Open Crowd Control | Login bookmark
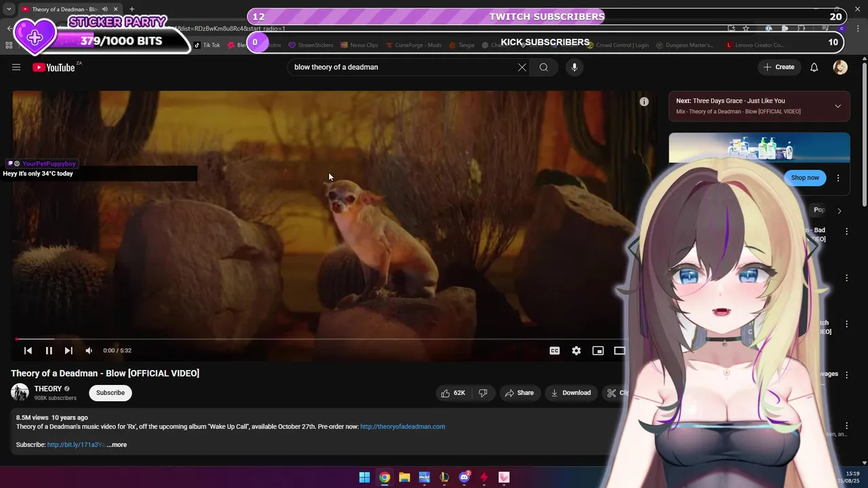This screenshot has height=488, width=868. tap(618, 45)
